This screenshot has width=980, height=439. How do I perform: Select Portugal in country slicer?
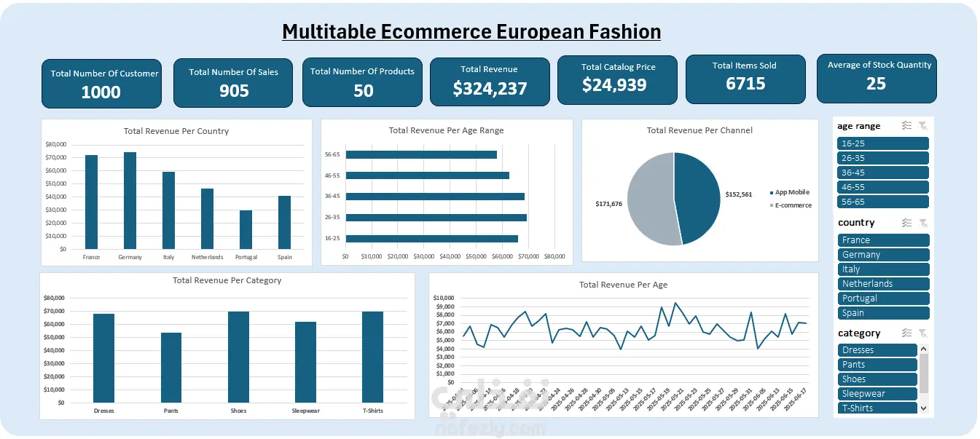tap(884, 298)
